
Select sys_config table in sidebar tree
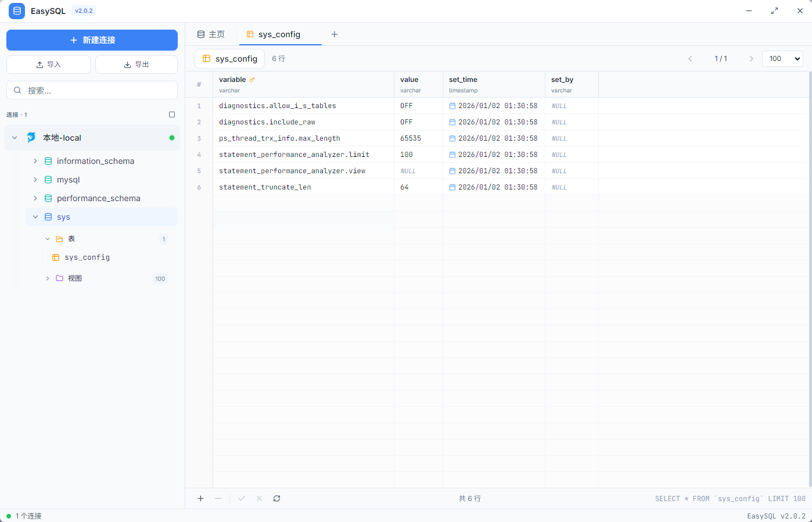click(87, 258)
